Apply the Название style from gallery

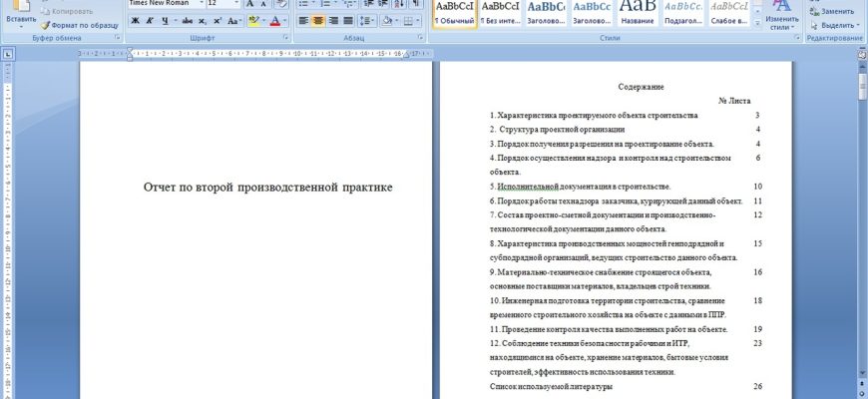tap(638, 12)
